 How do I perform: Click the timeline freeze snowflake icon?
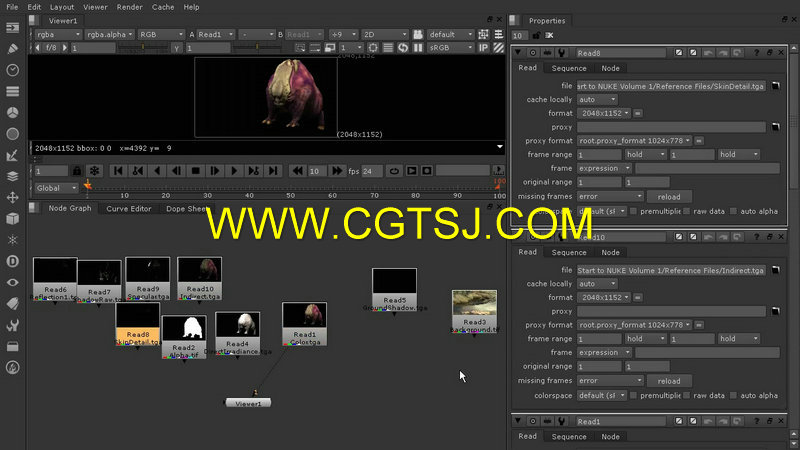point(94,171)
